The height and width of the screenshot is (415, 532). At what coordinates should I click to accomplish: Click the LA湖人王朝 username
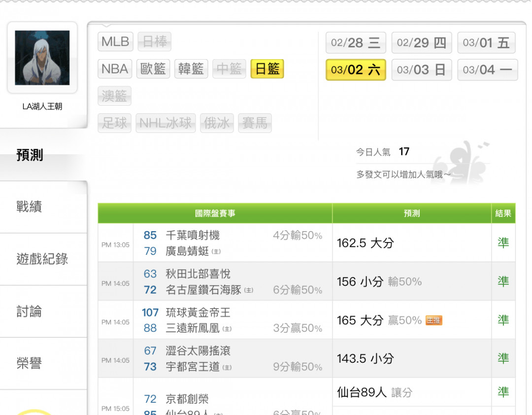click(x=42, y=106)
